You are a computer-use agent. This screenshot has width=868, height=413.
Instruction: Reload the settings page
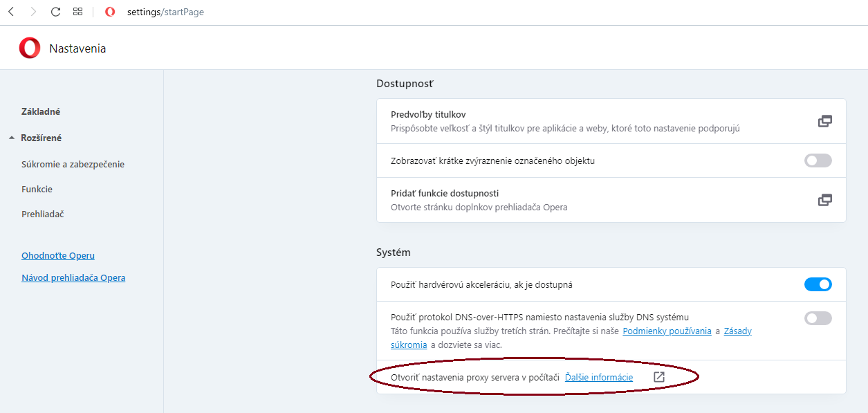[x=56, y=12]
